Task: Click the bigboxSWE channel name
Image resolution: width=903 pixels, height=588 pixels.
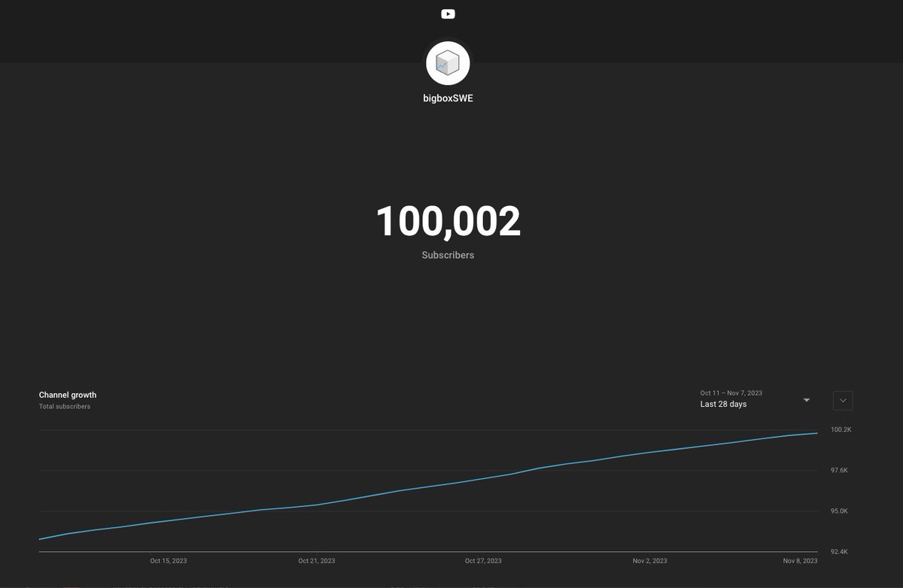Action: (x=448, y=99)
